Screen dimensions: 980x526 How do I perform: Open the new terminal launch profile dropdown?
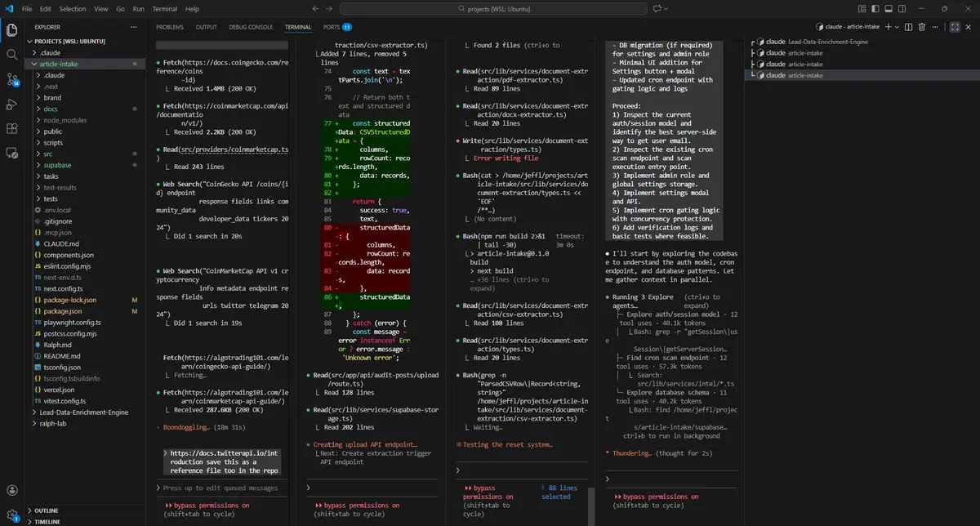coord(898,27)
